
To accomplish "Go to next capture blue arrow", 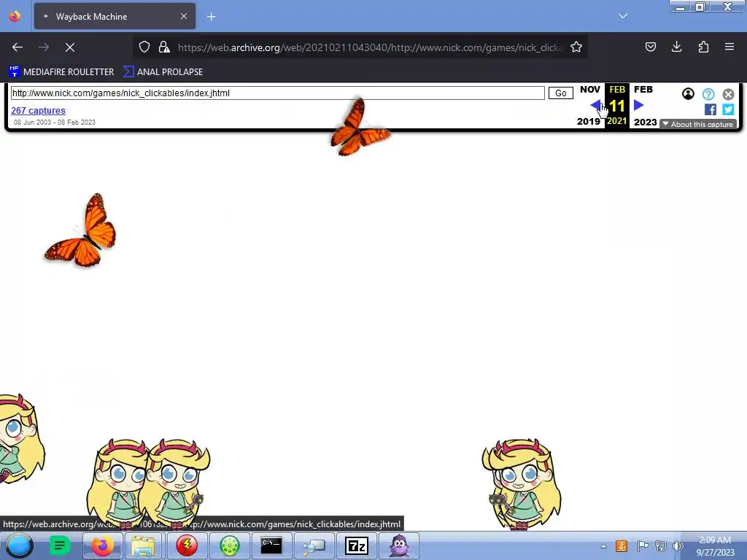I will (639, 105).
